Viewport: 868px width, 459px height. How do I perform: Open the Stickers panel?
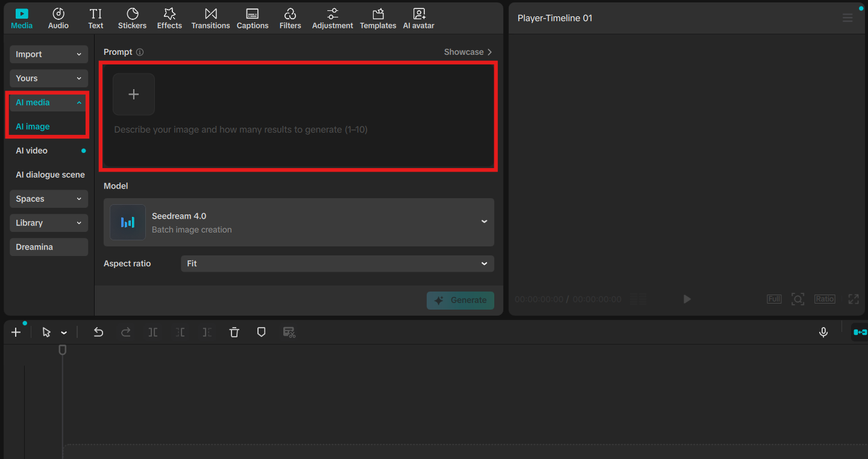(x=132, y=19)
